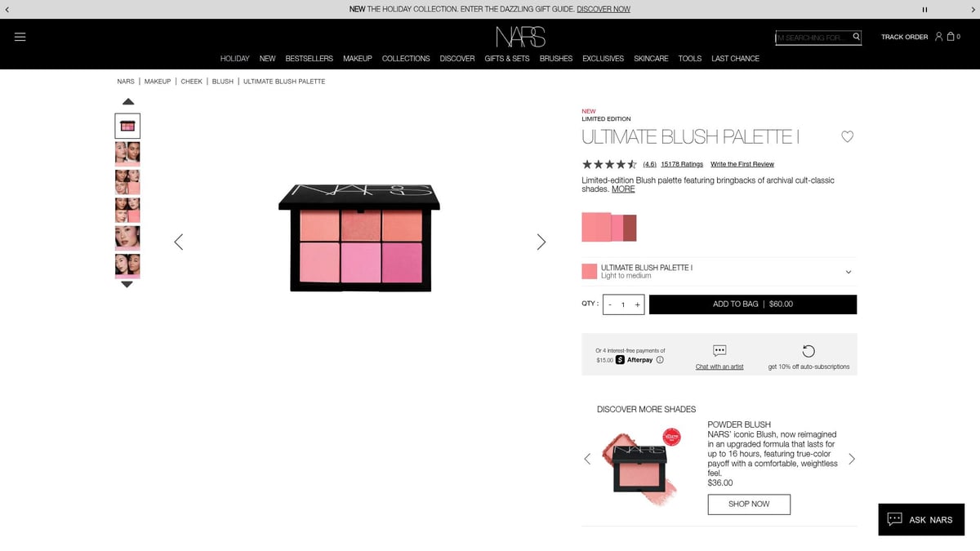Click the auto-subscriptions refresh icon
The height and width of the screenshot is (551, 980).
[x=808, y=350]
